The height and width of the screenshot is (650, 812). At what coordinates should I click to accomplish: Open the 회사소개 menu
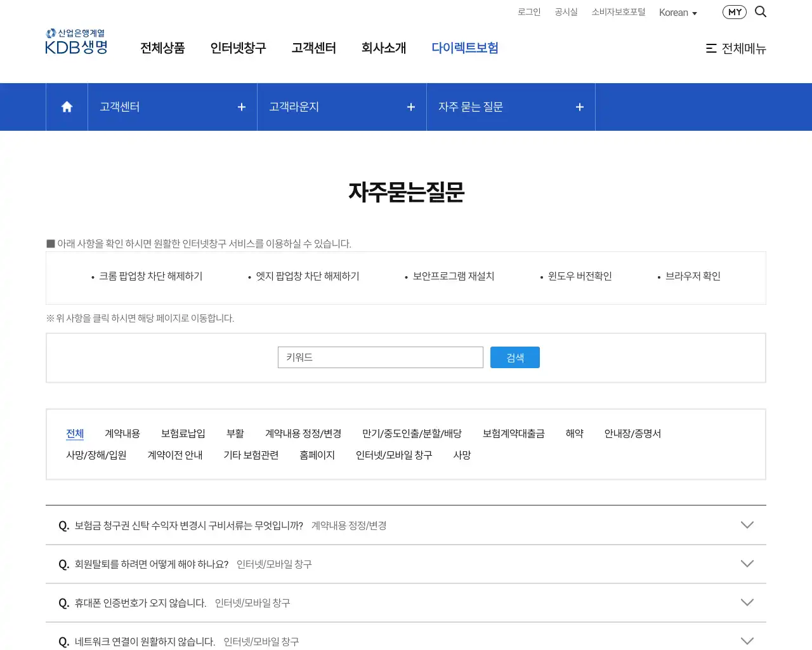[384, 48]
